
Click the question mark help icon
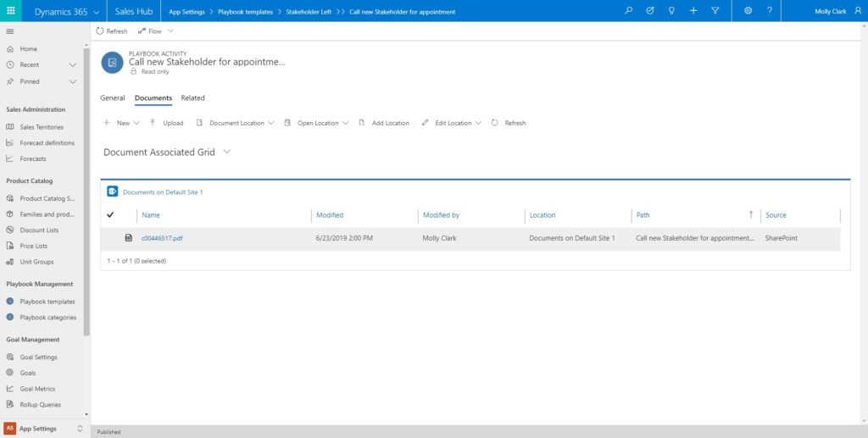(x=770, y=10)
